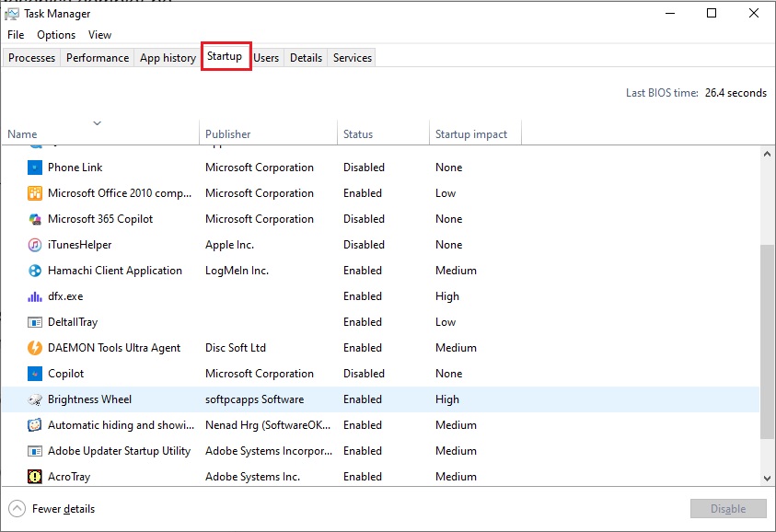Switch to the Performance tab

pyautogui.click(x=98, y=58)
